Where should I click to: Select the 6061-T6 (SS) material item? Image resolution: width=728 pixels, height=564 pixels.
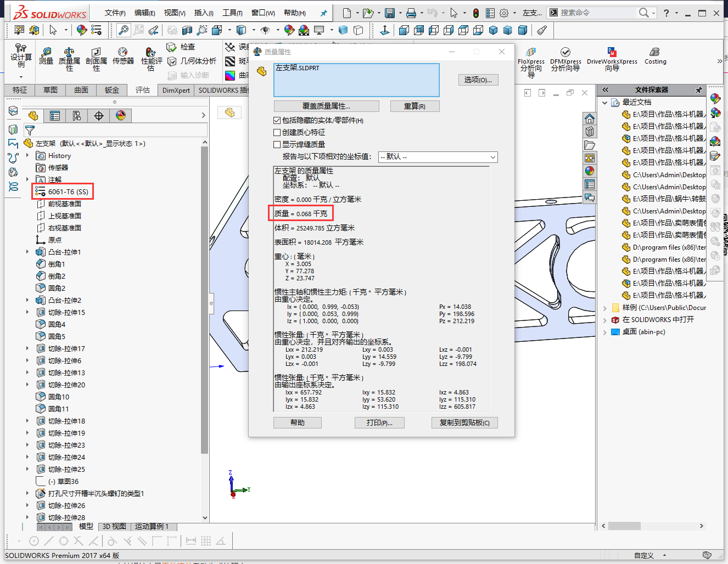pyautogui.click(x=68, y=191)
